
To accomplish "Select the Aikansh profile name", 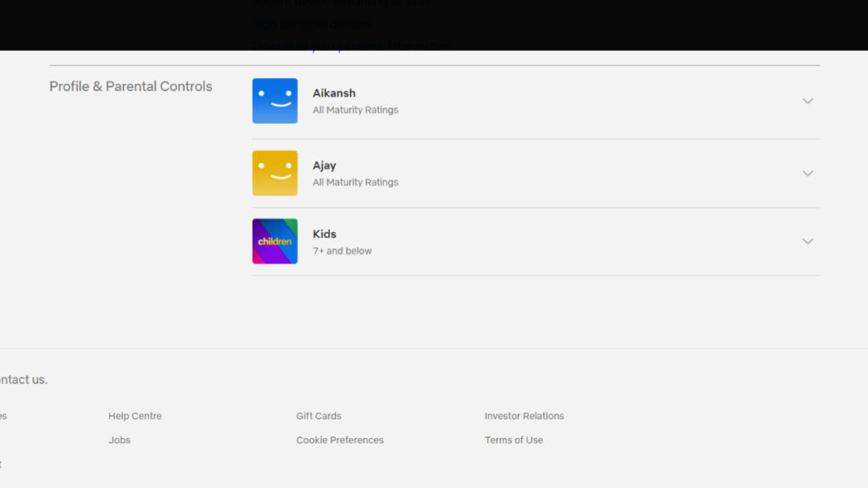I will pyautogui.click(x=334, y=93).
